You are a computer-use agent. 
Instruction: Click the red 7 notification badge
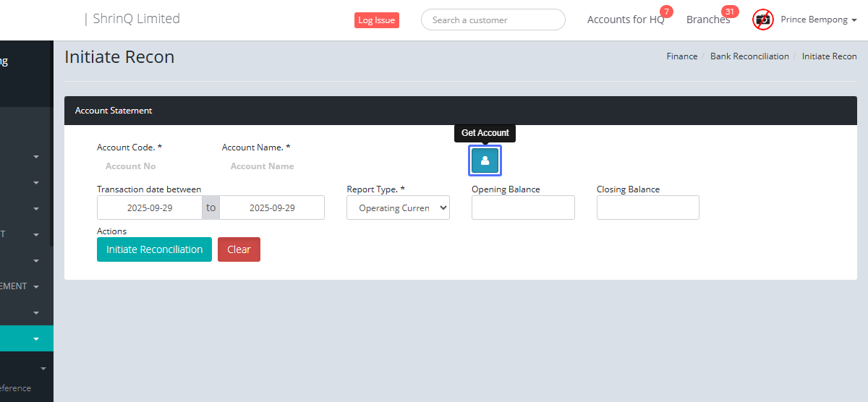pos(666,12)
